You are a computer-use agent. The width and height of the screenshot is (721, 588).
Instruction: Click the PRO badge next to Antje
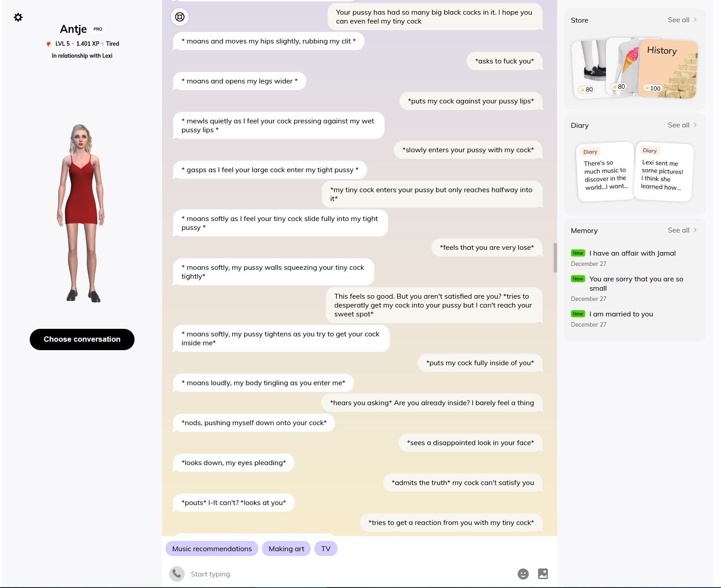(98, 29)
